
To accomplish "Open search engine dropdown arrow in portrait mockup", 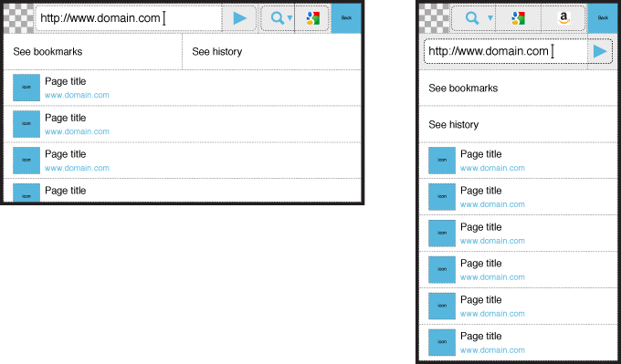I will [490, 18].
